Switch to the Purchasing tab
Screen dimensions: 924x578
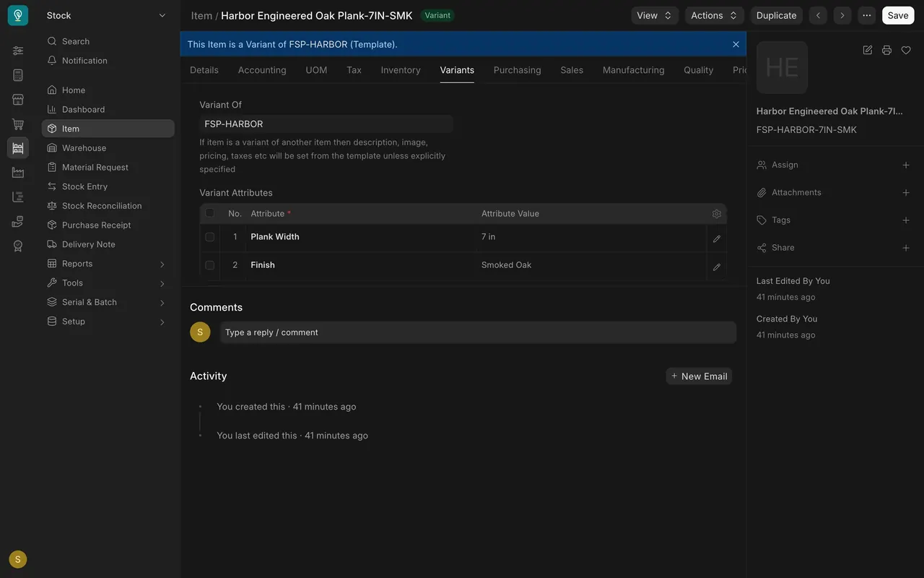tap(518, 70)
